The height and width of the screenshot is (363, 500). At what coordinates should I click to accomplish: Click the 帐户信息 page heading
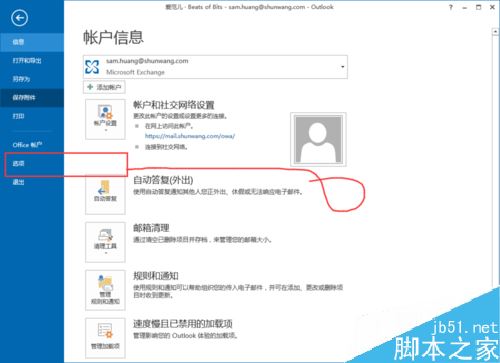[x=113, y=37]
